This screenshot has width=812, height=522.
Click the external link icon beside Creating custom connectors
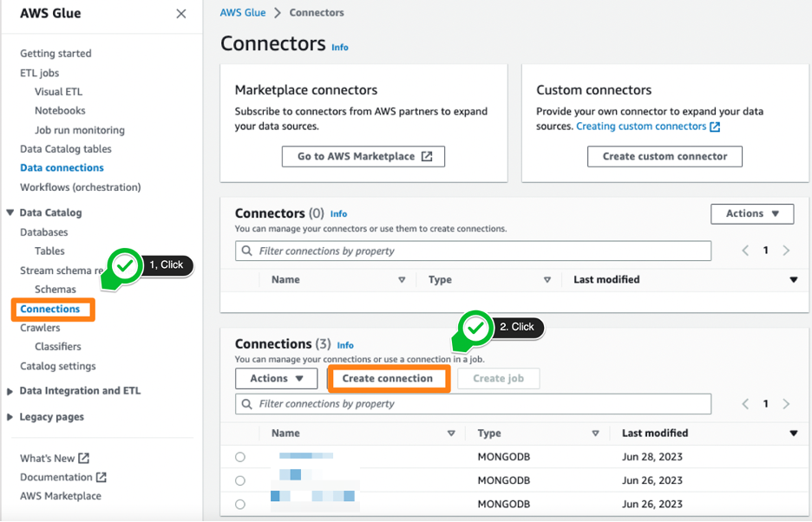click(x=715, y=127)
